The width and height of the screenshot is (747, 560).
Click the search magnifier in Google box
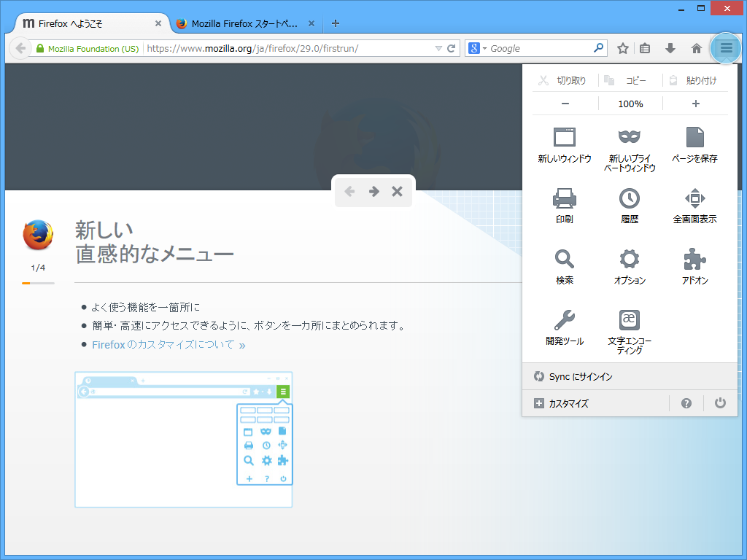pyautogui.click(x=598, y=48)
